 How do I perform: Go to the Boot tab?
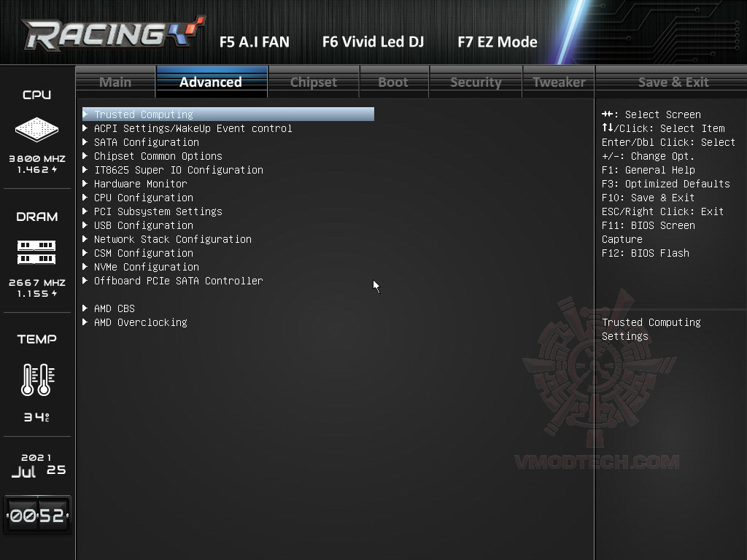point(393,82)
